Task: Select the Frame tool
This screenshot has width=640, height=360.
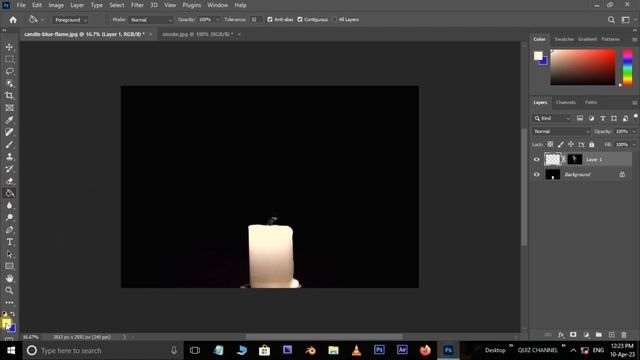Action: [9, 108]
